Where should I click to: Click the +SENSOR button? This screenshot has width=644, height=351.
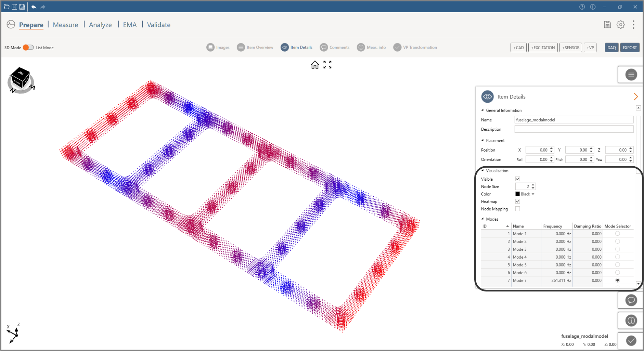click(x=570, y=48)
